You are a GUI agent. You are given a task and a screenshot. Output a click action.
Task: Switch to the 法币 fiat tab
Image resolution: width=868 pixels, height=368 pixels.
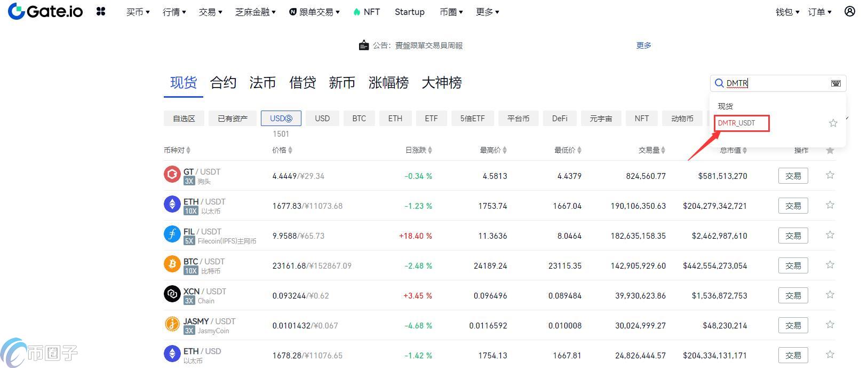coord(262,83)
